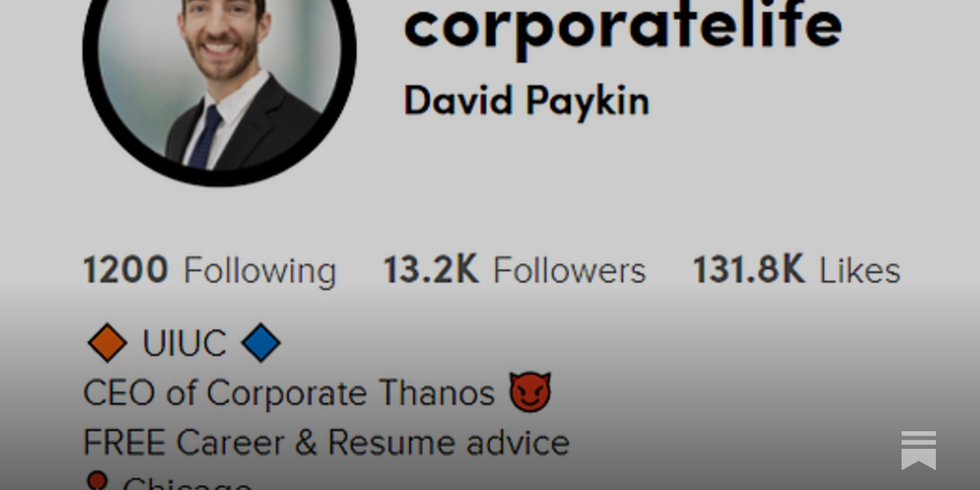Click the corporatelife username heading
The image size is (980, 490).
pyautogui.click(x=623, y=27)
